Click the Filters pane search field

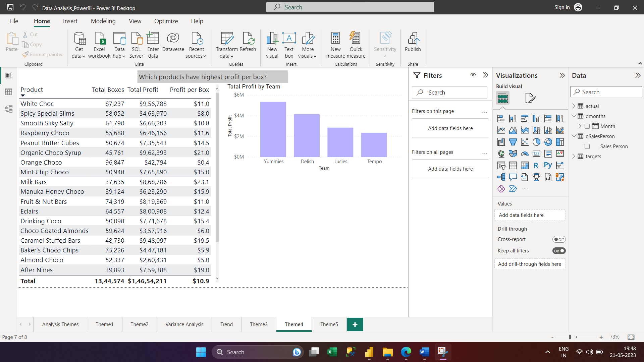pos(449,93)
